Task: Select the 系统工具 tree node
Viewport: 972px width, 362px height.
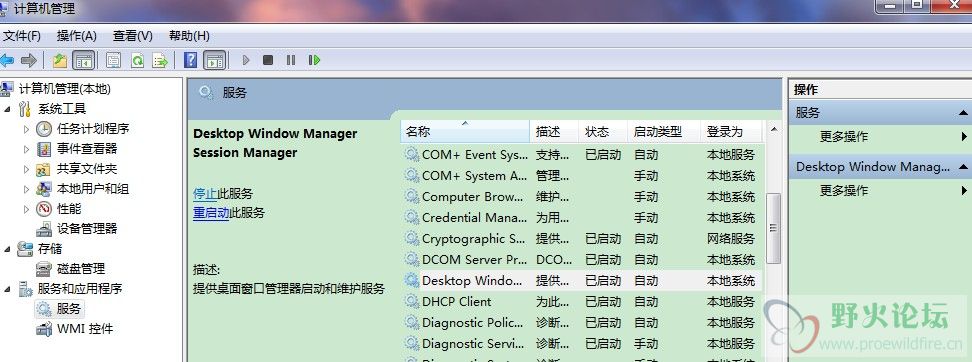Action: point(62,109)
